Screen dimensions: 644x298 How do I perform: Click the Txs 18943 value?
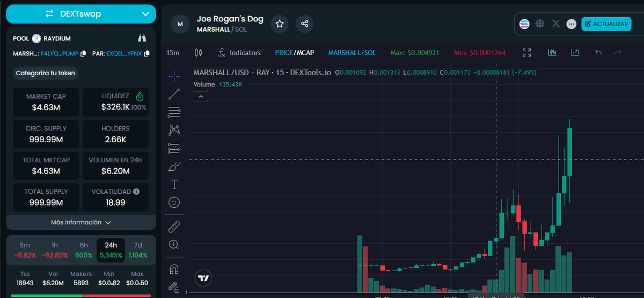point(25,282)
